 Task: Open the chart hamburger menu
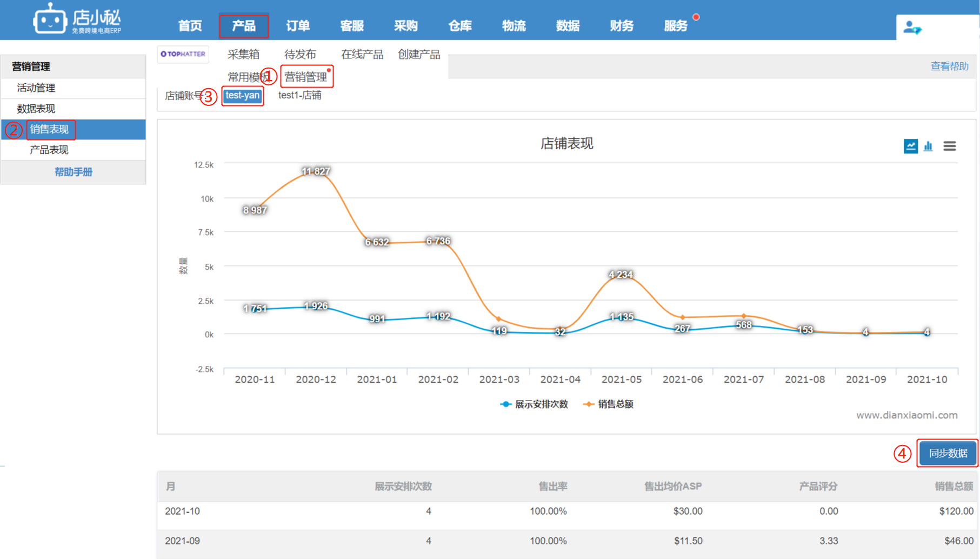(x=949, y=146)
